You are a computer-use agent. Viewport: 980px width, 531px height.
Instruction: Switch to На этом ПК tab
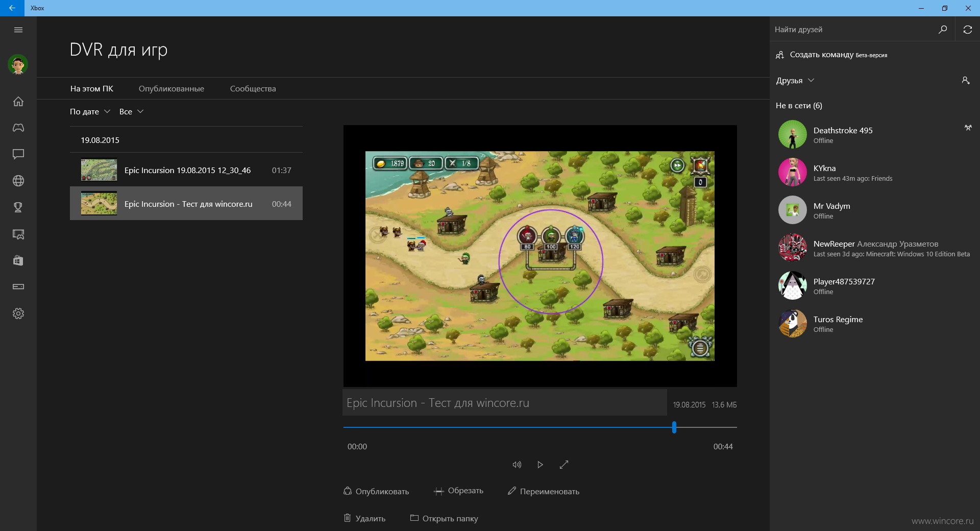tap(92, 88)
